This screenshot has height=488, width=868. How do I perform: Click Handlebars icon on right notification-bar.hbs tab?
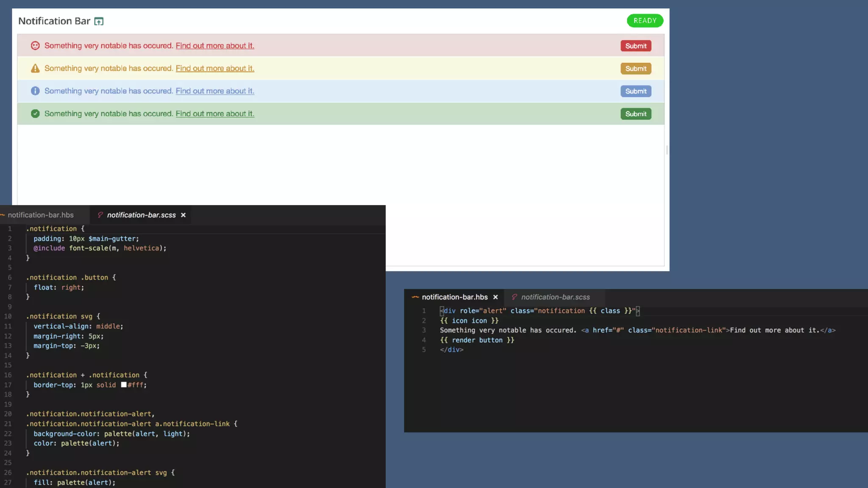(x=415, y=297)
